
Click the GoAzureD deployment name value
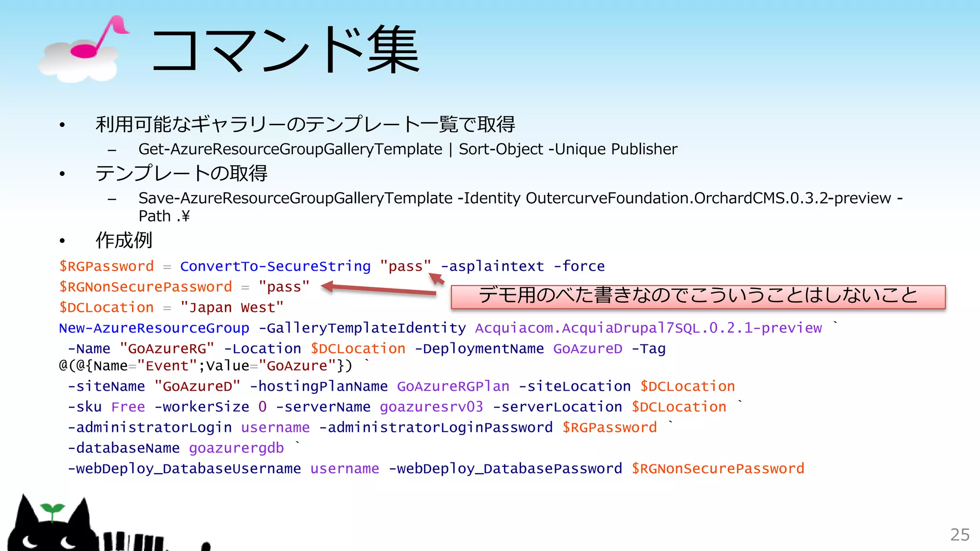pyautogui.click(x=588, y=349)
